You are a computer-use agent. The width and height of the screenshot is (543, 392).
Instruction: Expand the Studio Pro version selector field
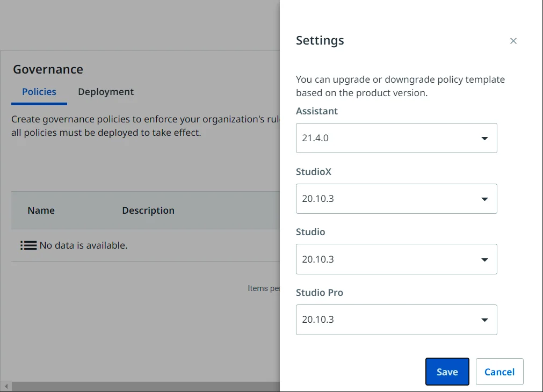(387, 320)
